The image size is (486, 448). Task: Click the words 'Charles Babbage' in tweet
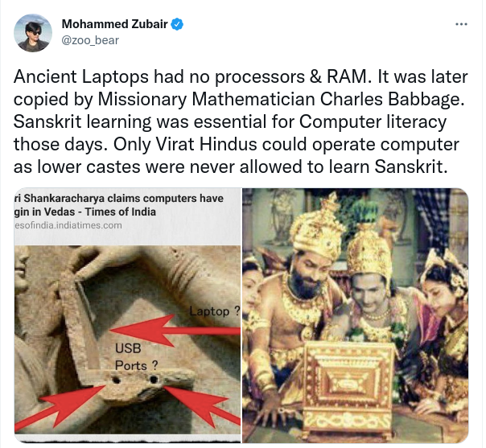click(393, 100)
